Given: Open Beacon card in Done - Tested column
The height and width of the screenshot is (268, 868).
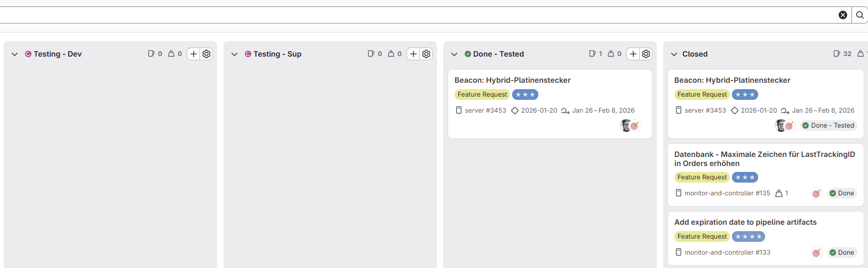Looking at the screenshot, I should click(512, 80).
